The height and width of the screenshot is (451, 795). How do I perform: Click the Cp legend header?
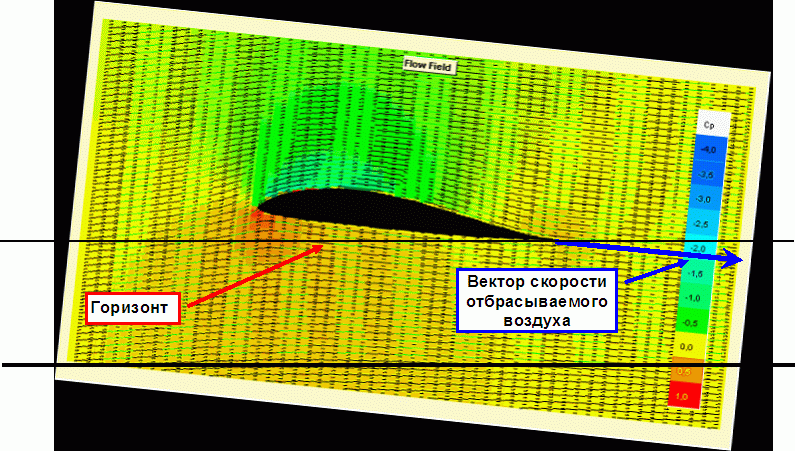click(708, 125)
